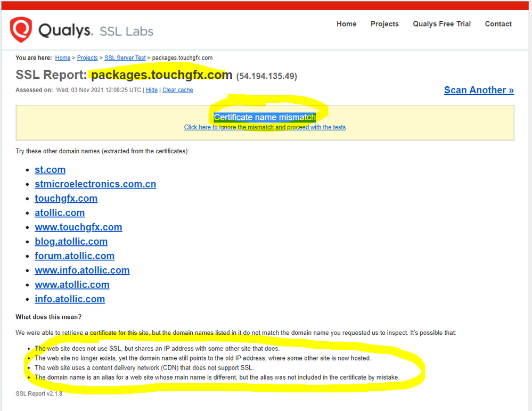Open Qualys Free Trial menu item
This screenshot has height=411, width=532.
pos(441,24)
